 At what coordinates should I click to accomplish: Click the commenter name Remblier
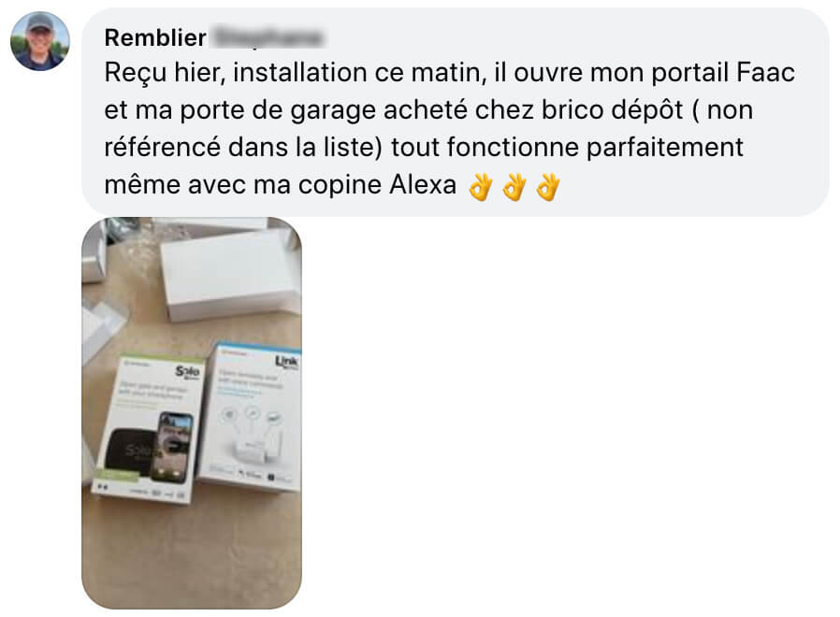(x=155, y=38)
